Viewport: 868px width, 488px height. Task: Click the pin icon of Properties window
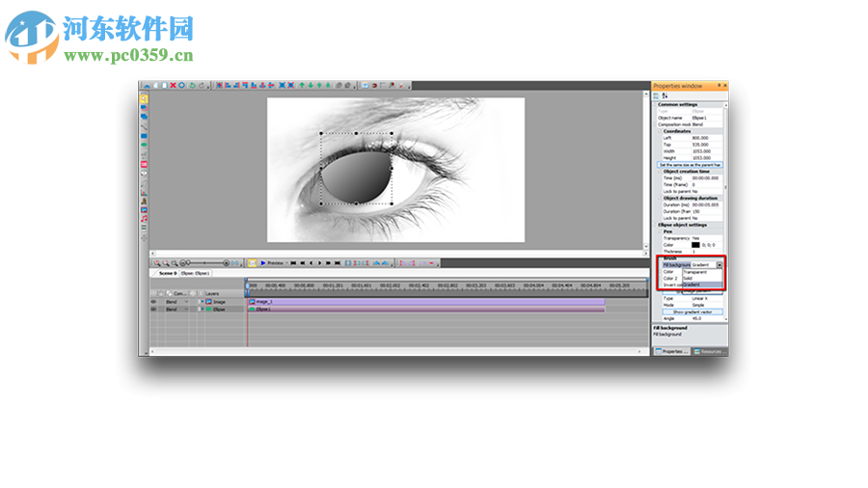pos(719,85)
